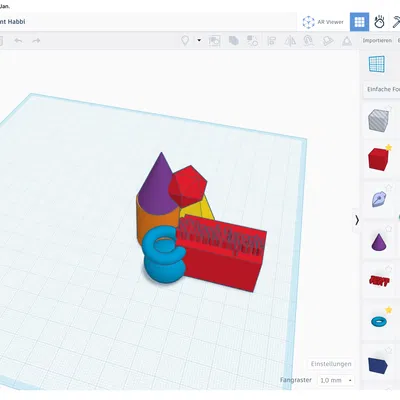
Task: Open the AR Viewer
Action: pos(323,22)
